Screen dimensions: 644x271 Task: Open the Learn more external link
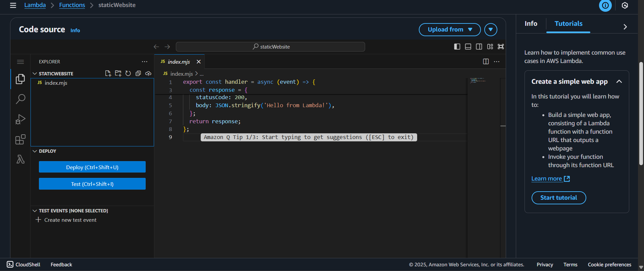pyautogui.click(x=550, y=179)
